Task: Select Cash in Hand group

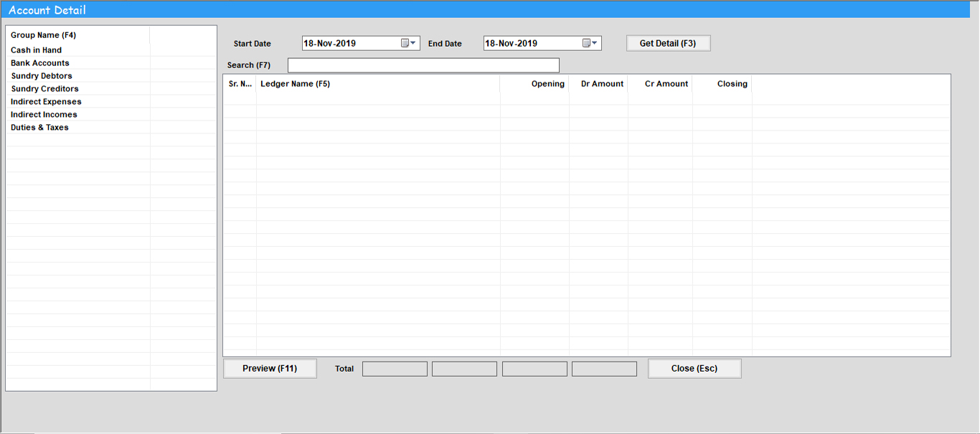Action: pos(37,50)
